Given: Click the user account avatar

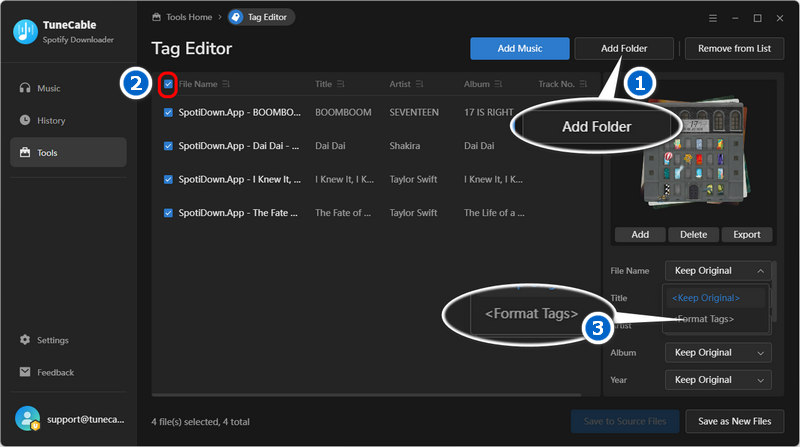Looking at the screenshot, I should click(28, 418).
